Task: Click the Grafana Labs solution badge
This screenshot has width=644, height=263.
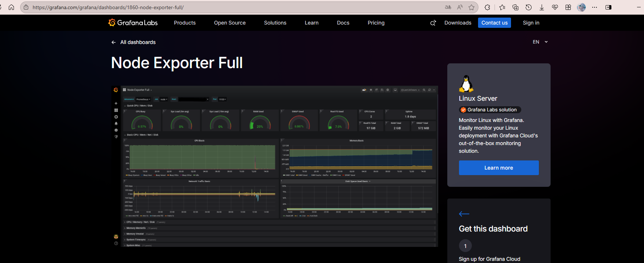Action: tap(490, 110)
